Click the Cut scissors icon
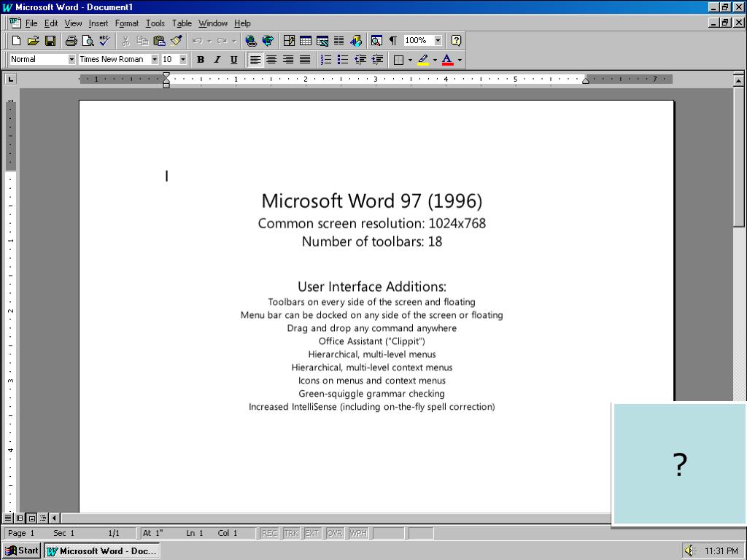 click(x=125, y=41)
